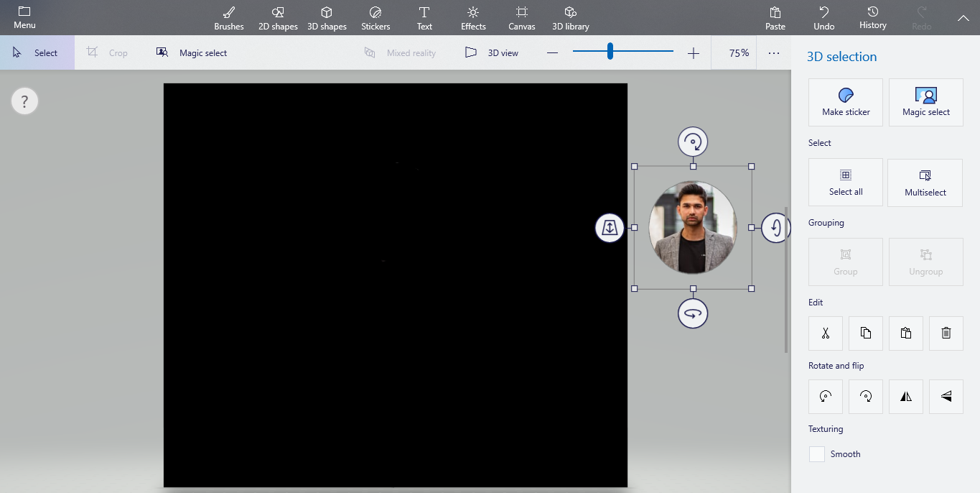Switch to Multiselect mode

[x=925, y=182]
